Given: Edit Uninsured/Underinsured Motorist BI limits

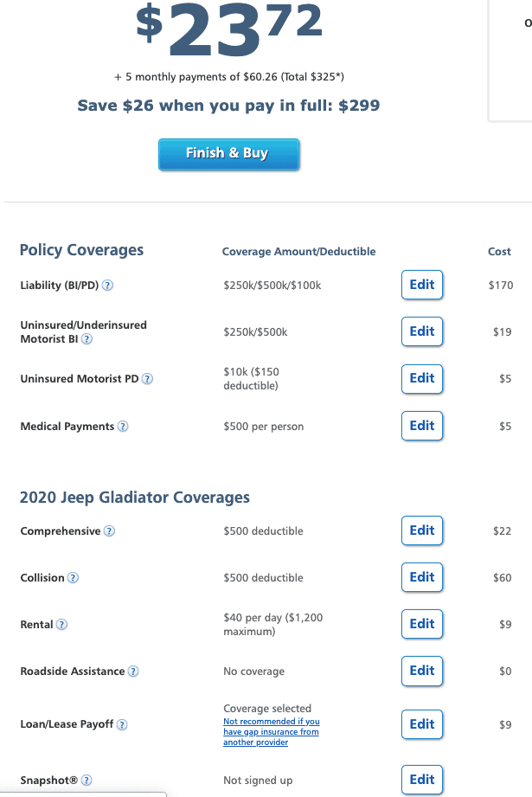Looking at the screenshot, I should tap(422, 331).
